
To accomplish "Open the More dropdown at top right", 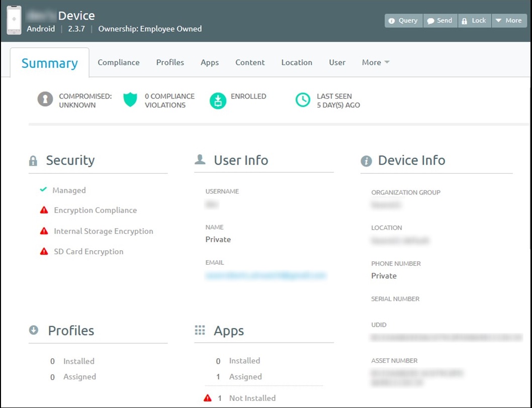I will 509,21.
